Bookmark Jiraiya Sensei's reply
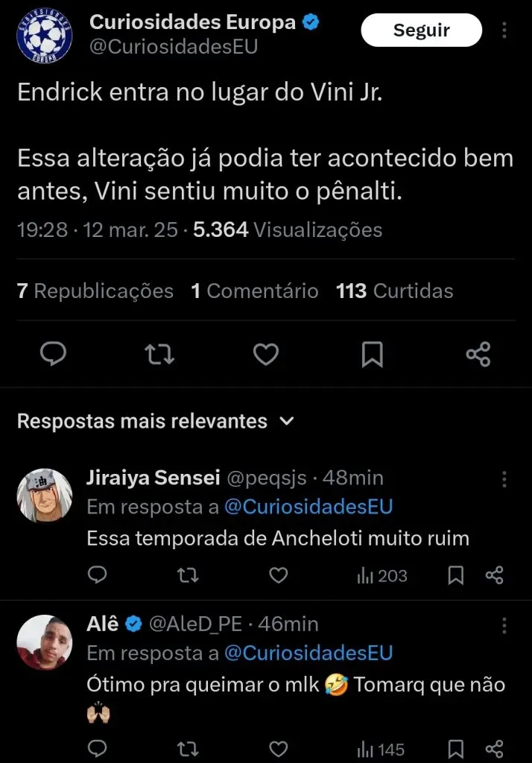Screen dimensions: 532x763 (456, 575)
